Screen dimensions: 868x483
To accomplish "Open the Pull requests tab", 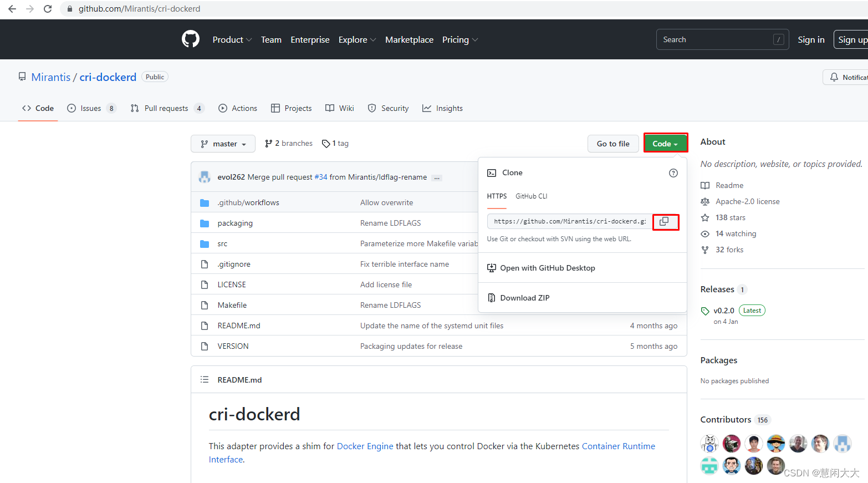I will tap(167, 108).
